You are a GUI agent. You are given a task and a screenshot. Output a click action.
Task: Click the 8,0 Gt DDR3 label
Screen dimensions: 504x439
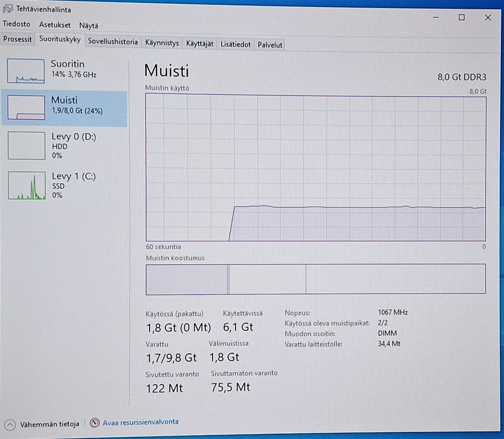click(x=462, y=77)
